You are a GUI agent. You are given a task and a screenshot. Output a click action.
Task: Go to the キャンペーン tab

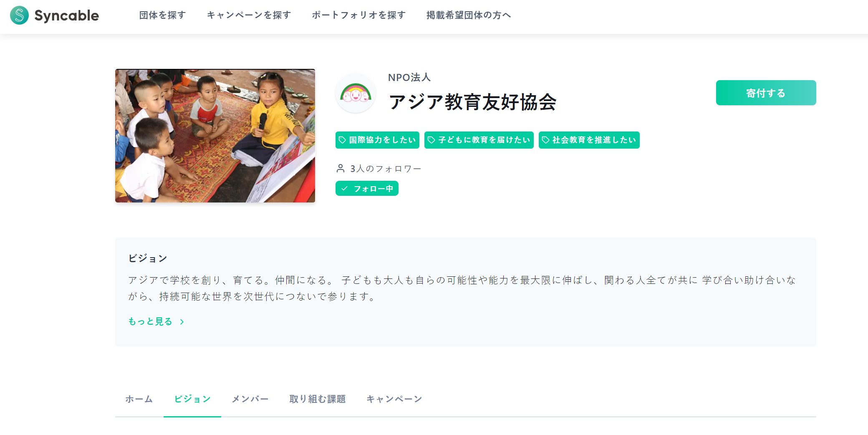coord(394,399)
